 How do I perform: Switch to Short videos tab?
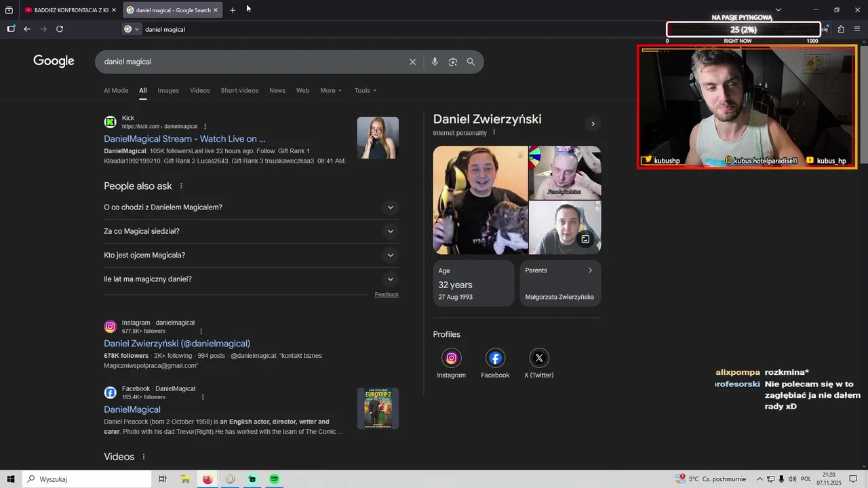239,91
